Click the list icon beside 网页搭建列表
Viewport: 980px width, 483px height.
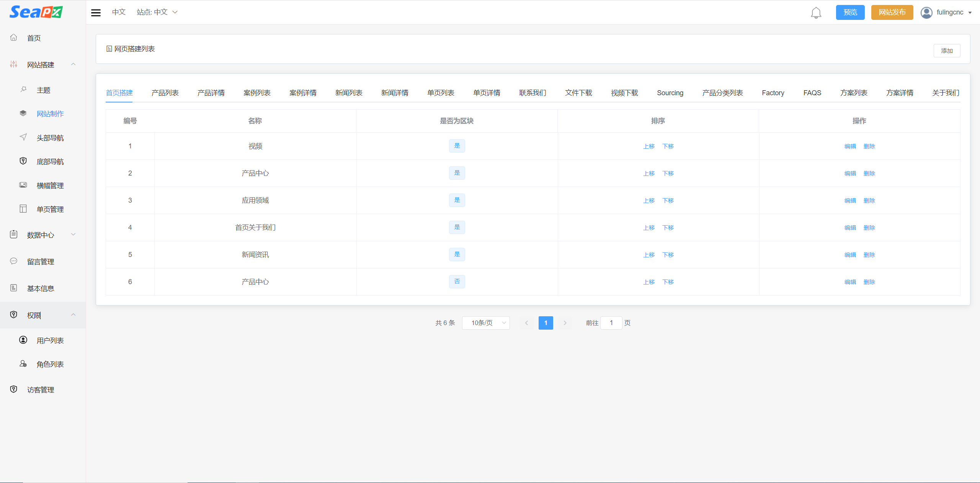click(x=109, y=49)
